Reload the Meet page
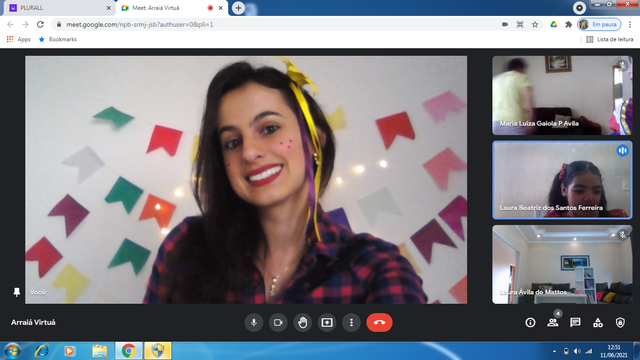Screen dimensions: 640x360 [x=40, y=24]
